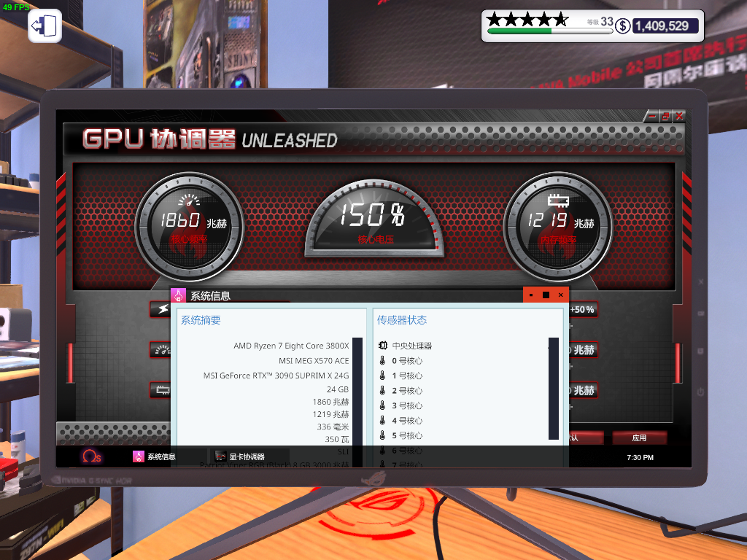The image size is (747, 560).
Task: Select the 336 毫米 row
Action: (333, 427)
